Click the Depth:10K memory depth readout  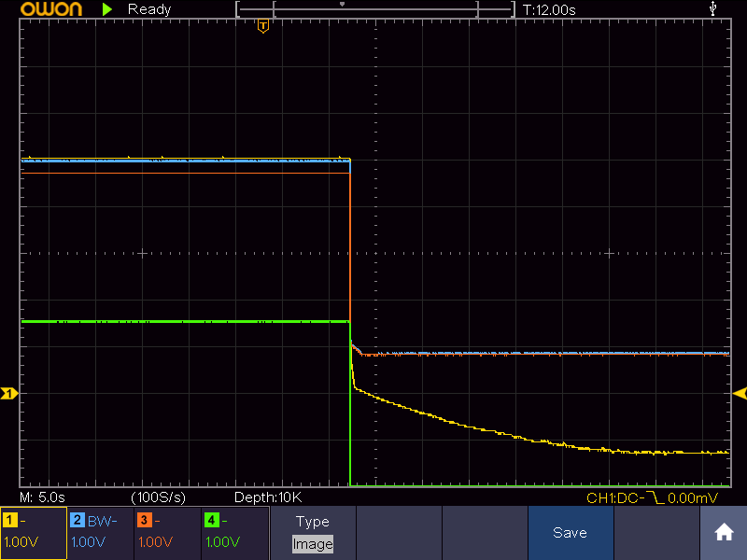pyautogui.click(x=268, y=497)
